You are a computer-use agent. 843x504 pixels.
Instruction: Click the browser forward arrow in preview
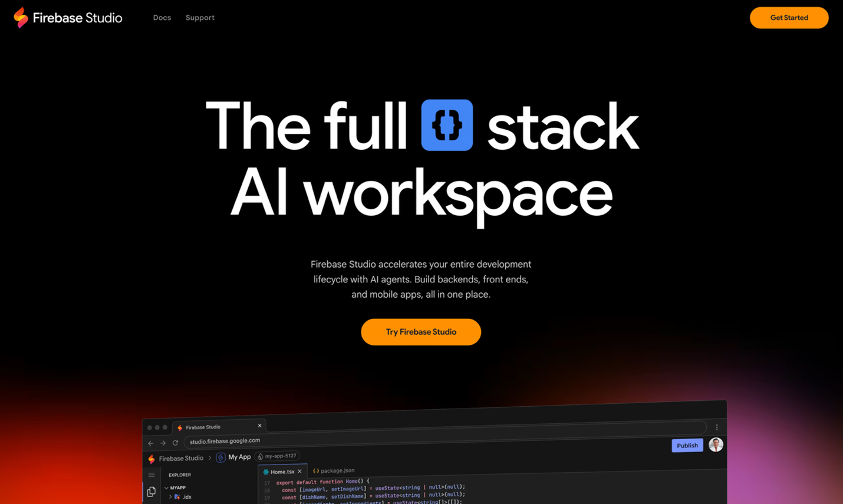163,443
